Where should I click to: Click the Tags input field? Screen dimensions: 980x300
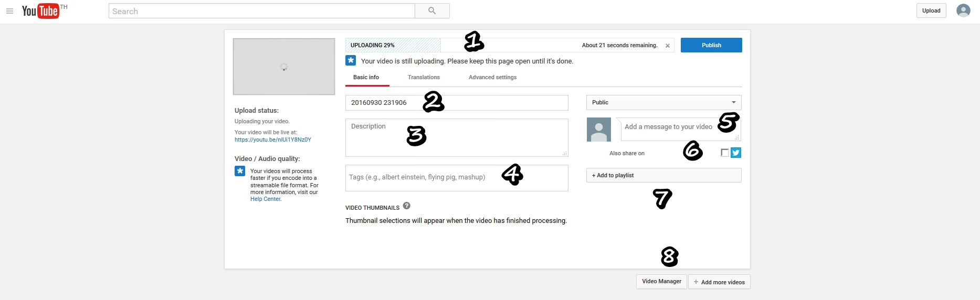point(457,178)
